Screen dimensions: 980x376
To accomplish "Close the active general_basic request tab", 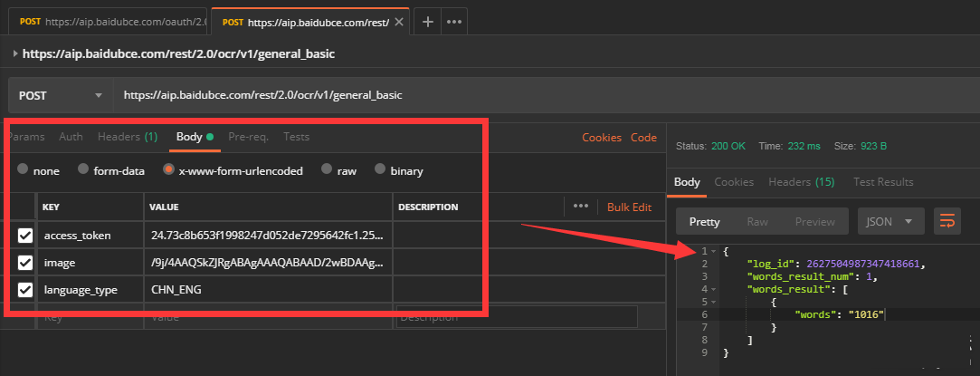I will [399, 22].
